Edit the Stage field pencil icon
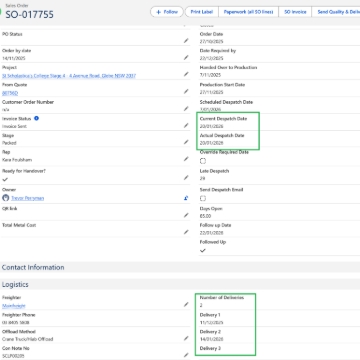 coord(186,142)
